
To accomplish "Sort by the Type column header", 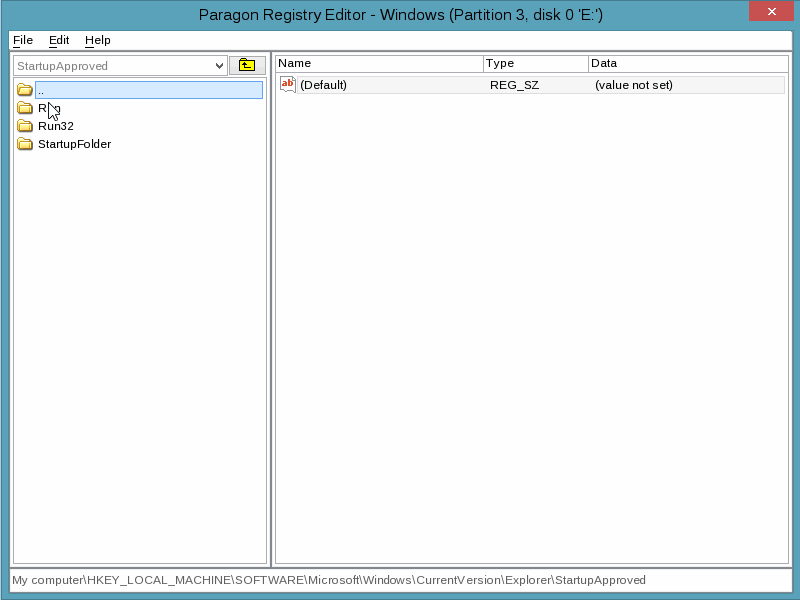I will [536, 63].
